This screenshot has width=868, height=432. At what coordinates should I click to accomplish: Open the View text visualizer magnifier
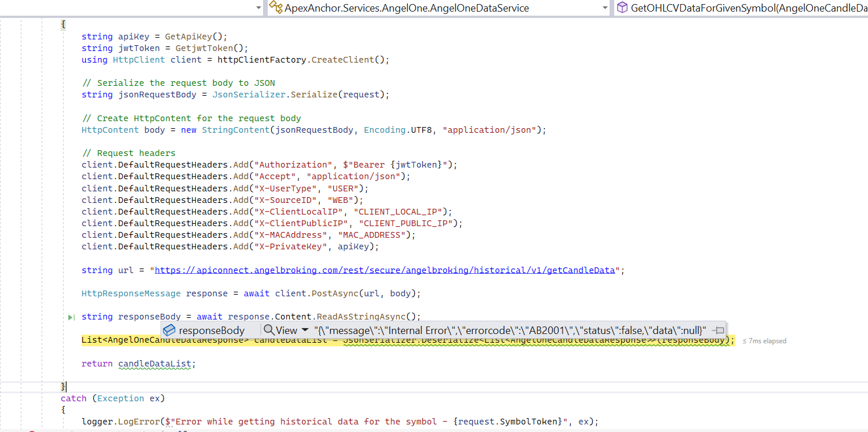pos(269,330)
